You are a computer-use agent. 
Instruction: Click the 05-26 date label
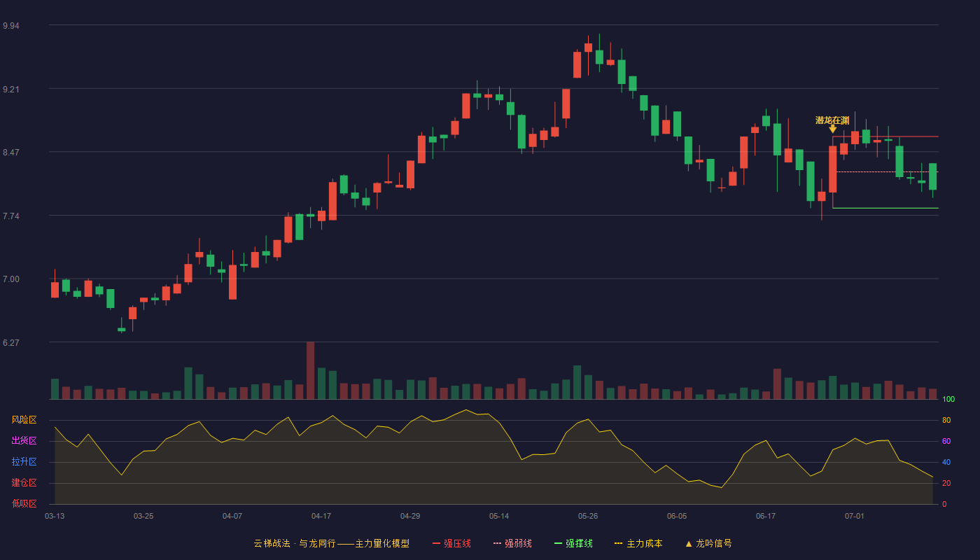coord(588,516)
